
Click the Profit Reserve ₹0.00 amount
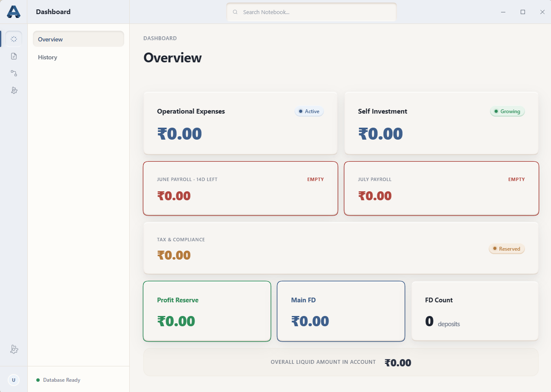pos(176,321)
